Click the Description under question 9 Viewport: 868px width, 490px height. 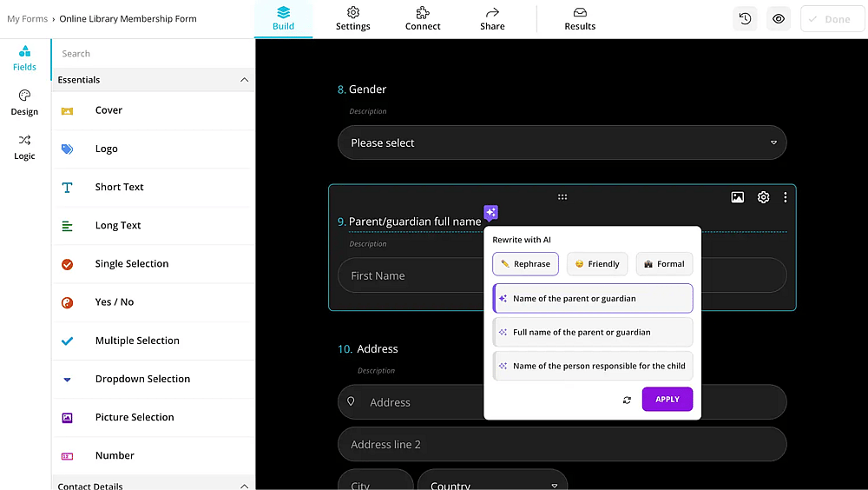367,244
